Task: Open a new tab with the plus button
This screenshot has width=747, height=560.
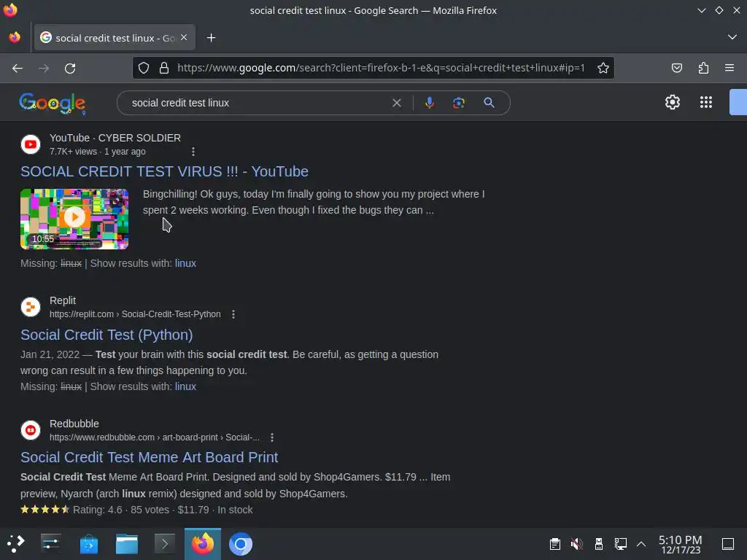Action: pos(211,38)
